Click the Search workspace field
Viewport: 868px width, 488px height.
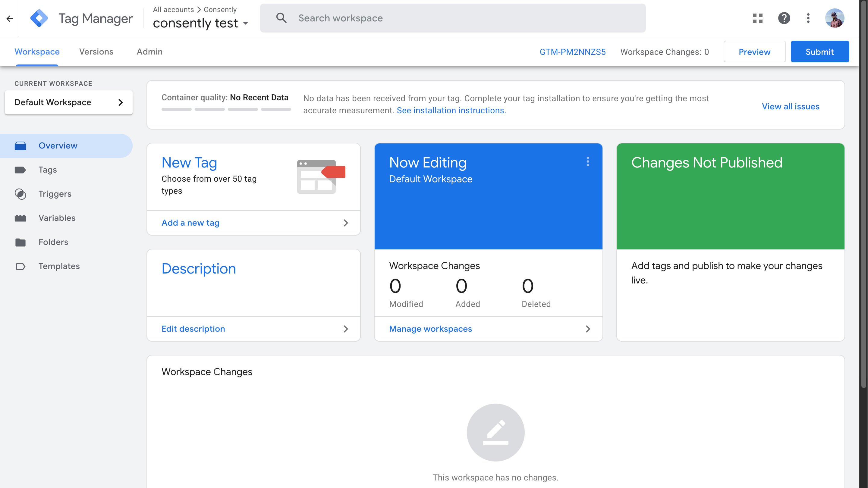[x=452, y=18]
